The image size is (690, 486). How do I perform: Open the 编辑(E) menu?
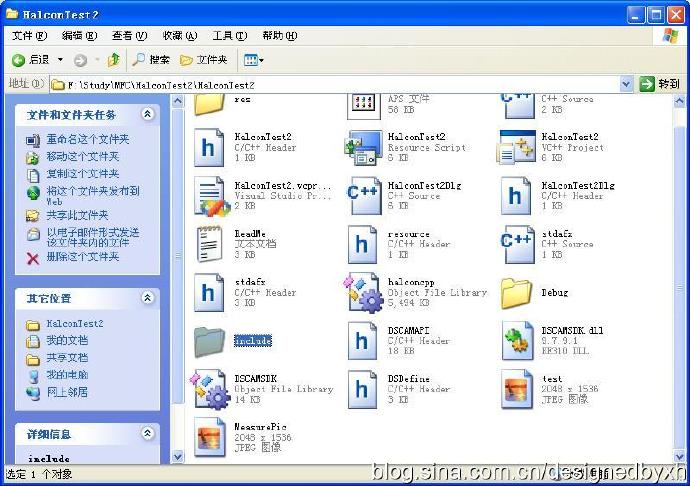tap(79, 35)
